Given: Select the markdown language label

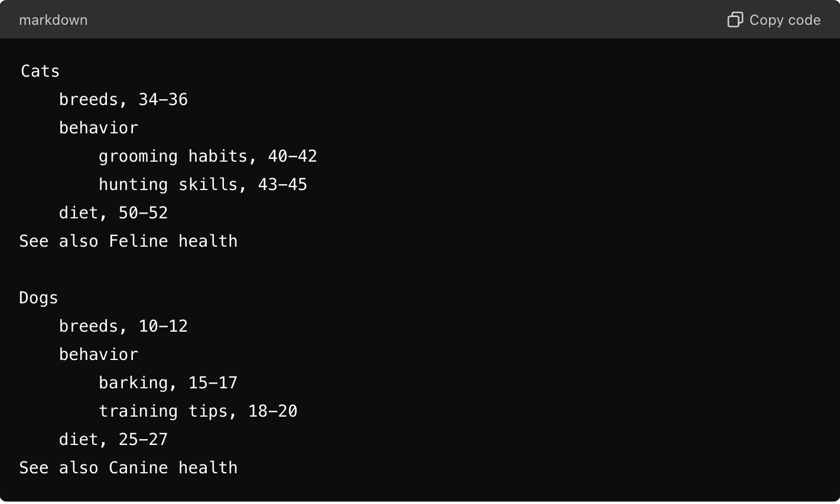Looking at the screenshot, I should tap(53, 19).
